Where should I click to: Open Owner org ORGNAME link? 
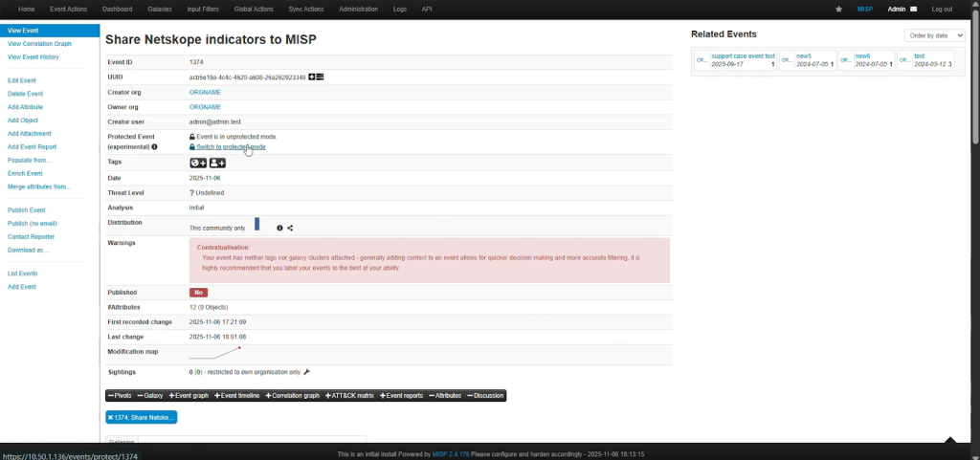(x=205, y=107)
